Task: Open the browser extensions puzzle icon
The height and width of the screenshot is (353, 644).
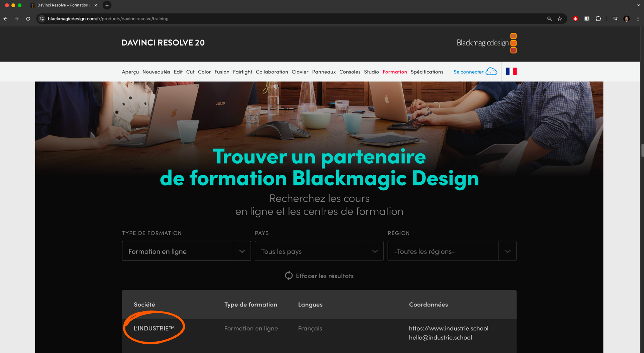Action: click(598, 19)
